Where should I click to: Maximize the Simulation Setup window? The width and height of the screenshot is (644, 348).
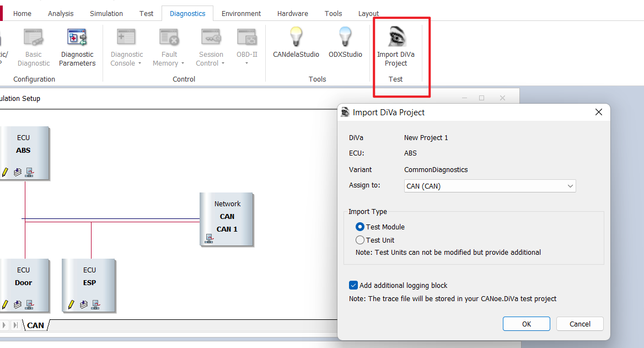pos(481,98)
